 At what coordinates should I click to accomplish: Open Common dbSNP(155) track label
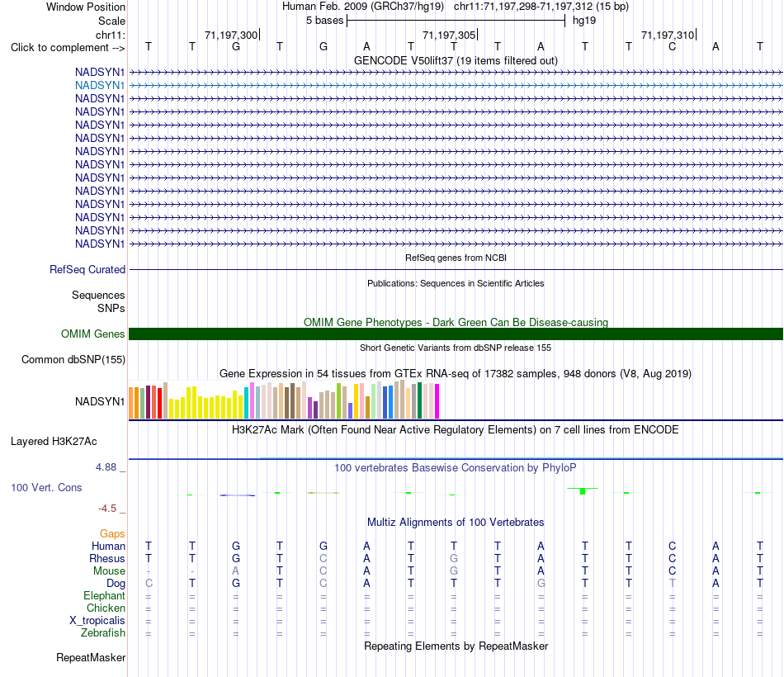pos(73,360)
